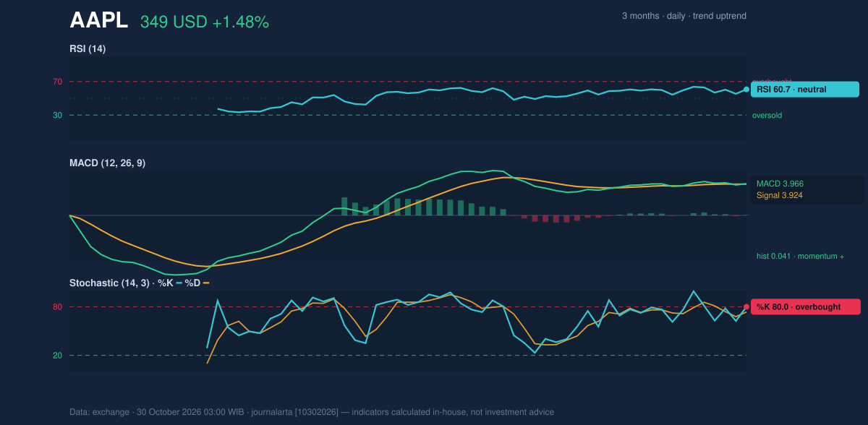Click the hist 0.041 · momentum + label

tap(800, 256)
